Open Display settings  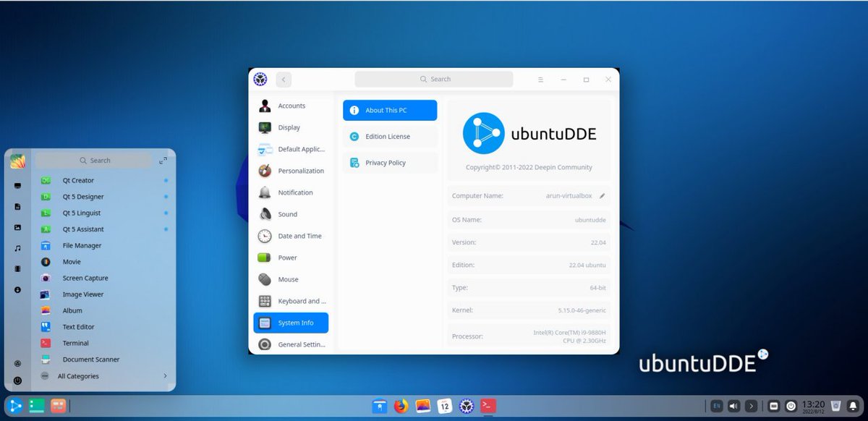click(x=291, y=127)
